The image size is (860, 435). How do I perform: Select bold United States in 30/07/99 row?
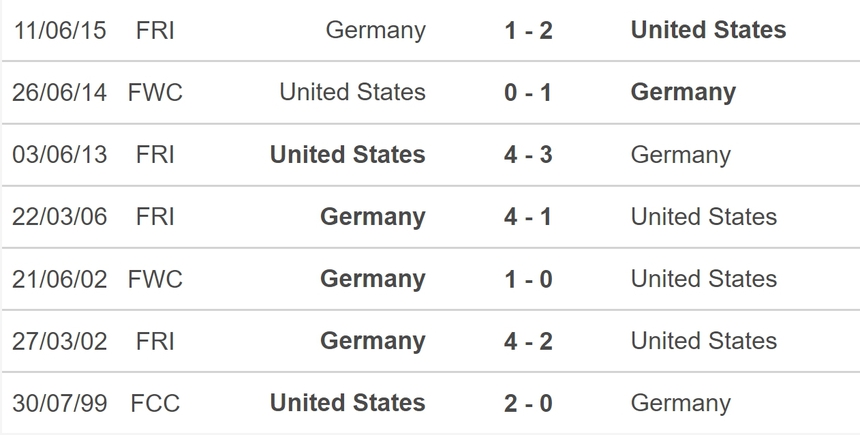coord(348,403)
